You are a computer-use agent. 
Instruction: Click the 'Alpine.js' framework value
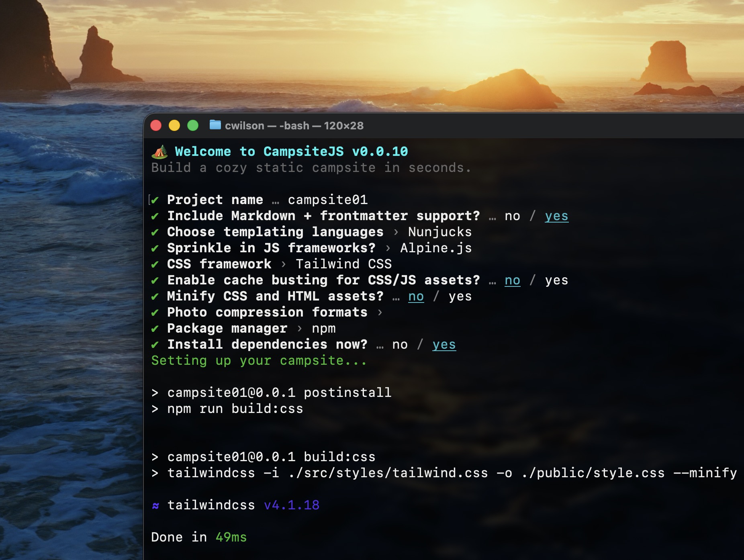click(x=436, y=248)
